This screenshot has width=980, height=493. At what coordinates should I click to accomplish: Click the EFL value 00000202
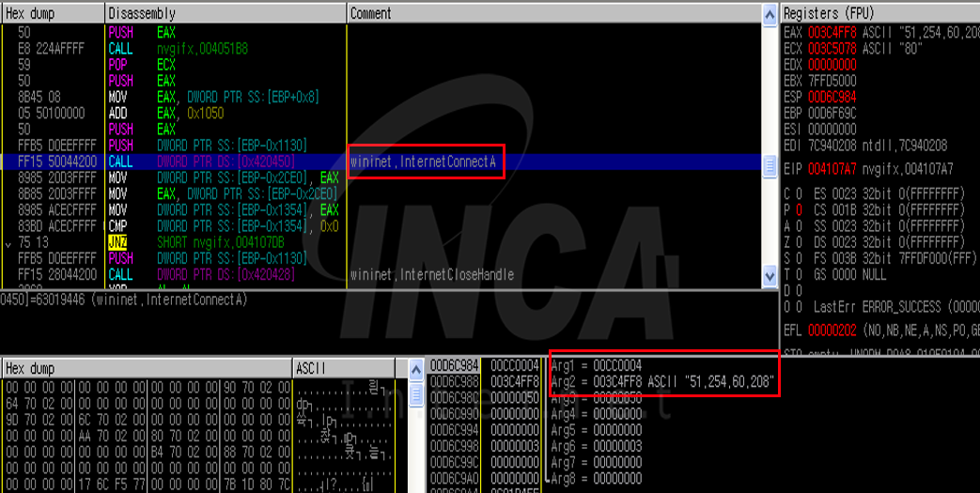point(832,330)
